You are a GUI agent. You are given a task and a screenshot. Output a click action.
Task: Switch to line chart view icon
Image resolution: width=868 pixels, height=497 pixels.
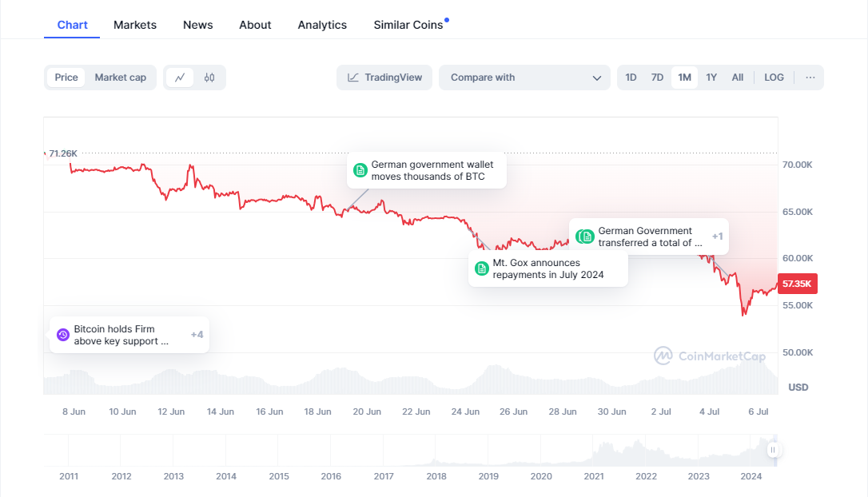click(180, 78)
